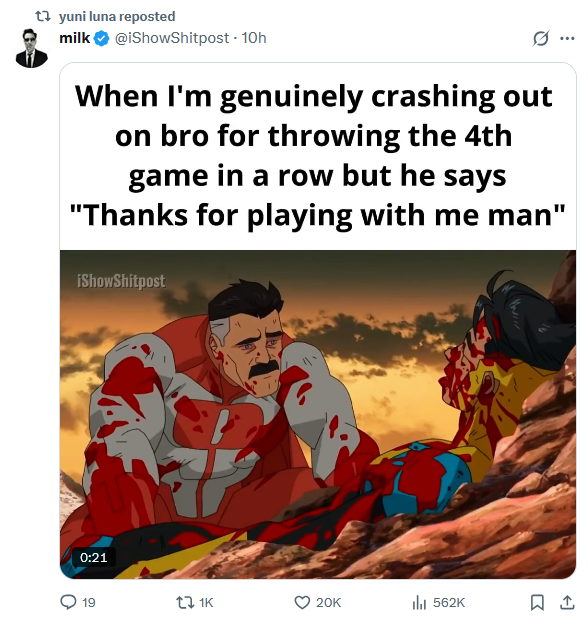Click the 562K views count
Viewport: 588px width, 620px height.
pyautogui.click(x=449, y=603)
